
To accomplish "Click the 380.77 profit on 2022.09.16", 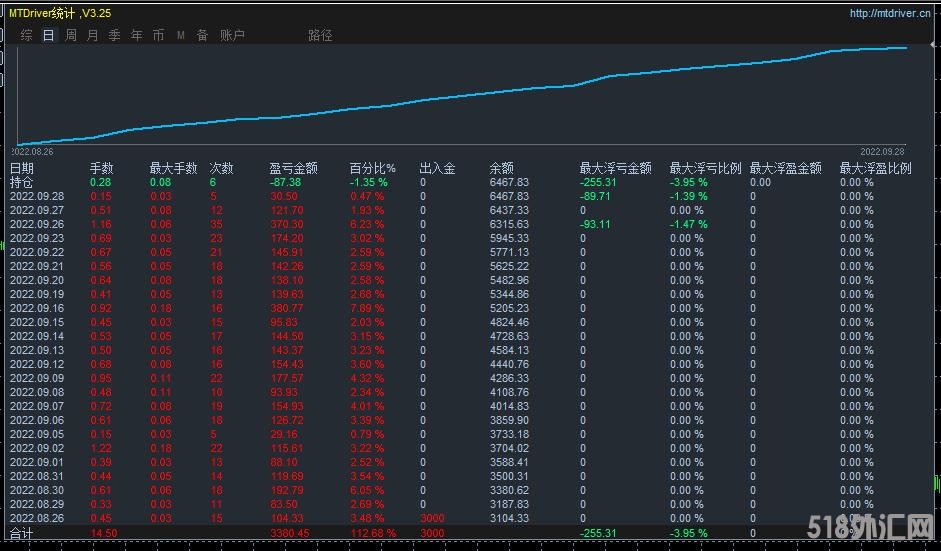I will (287, 308).
